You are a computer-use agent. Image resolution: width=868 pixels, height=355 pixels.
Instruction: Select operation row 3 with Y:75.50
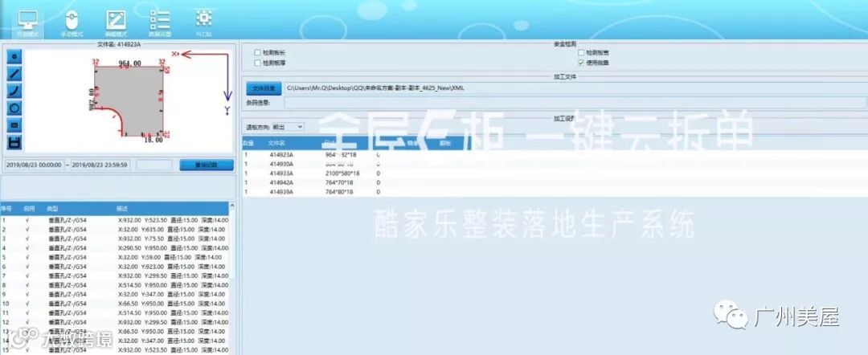115,239
